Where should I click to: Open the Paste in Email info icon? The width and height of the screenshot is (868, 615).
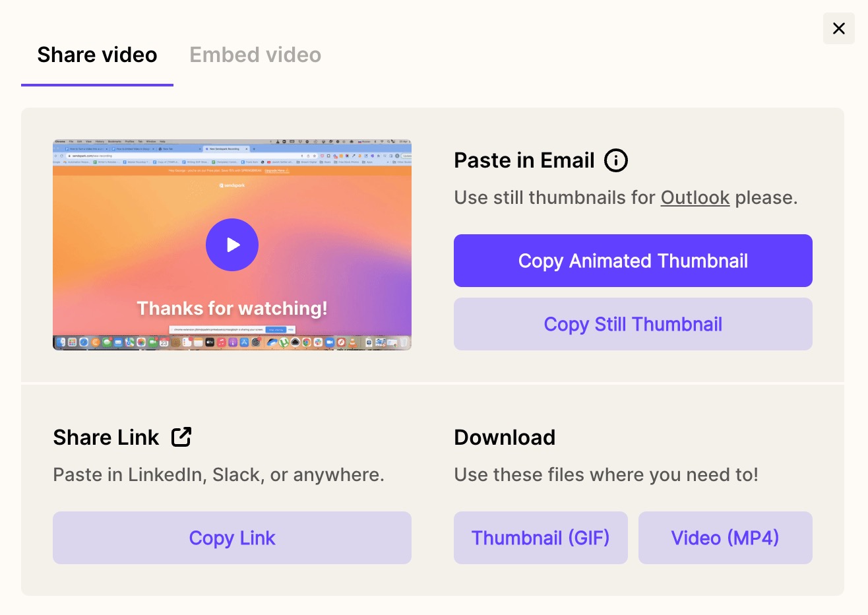[x=616, y=160]
